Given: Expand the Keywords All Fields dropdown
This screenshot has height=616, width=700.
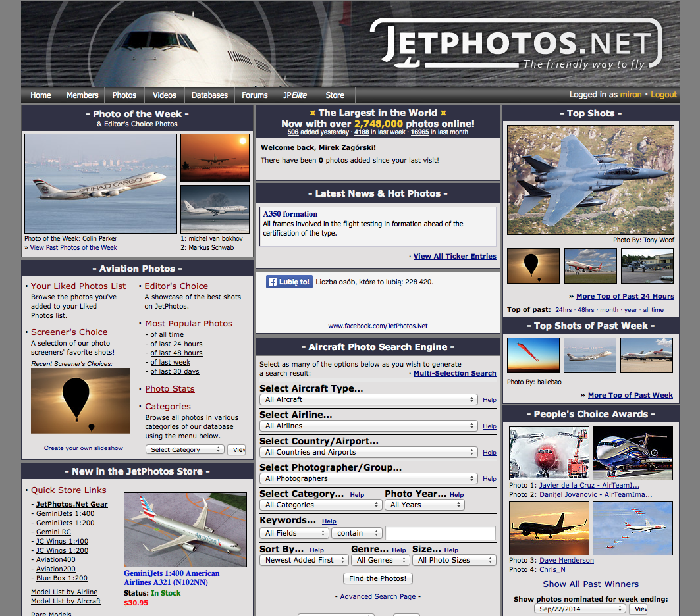Looking at the screenshot, I should (x=294, y=533).
